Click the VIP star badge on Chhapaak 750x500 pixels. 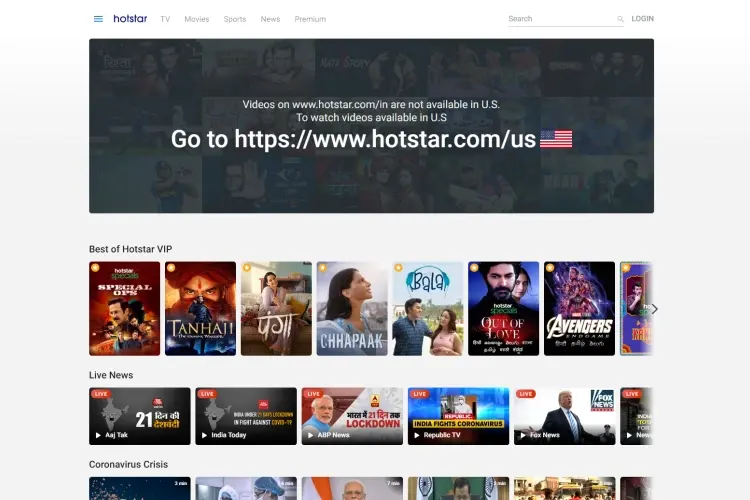[323, 268]
